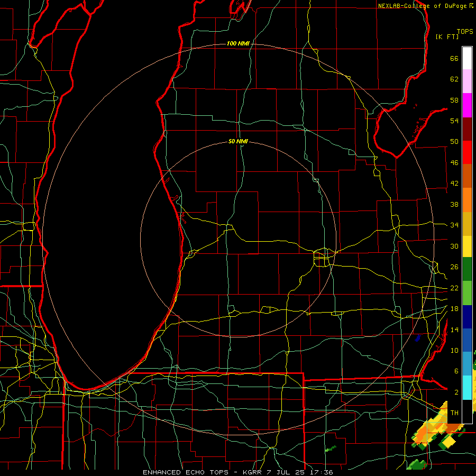Image resolution: width=476 pixels, height=476 pixels.
Task: Click the 30 value on the legend
Action: tap(454, 246)
